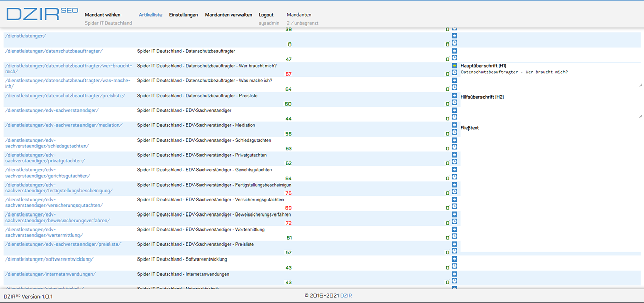The image size is (644, 303).
Task: Click arrow icon for EDV-Sachverständiger row
Action: (x=454, y=110)
